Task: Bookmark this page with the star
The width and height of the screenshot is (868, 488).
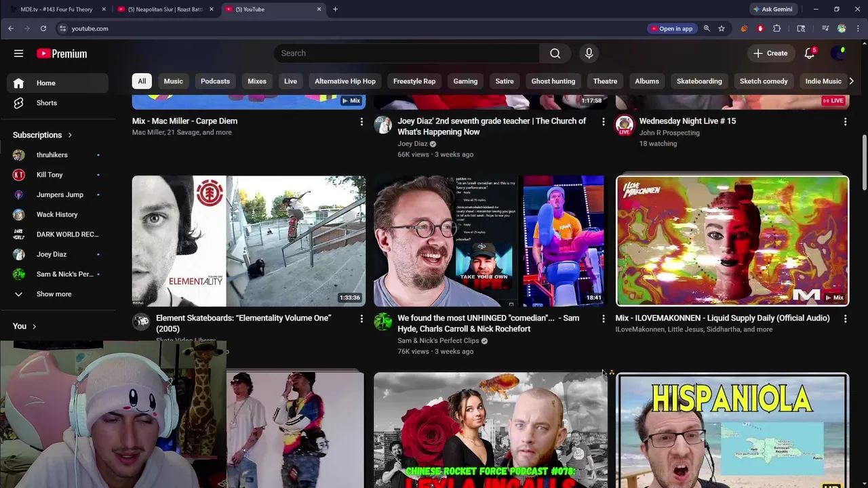Action: tap(722, 28)
